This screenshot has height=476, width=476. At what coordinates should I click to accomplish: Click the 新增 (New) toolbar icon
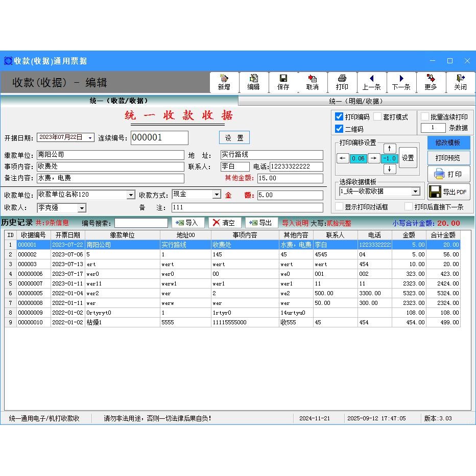[x=224, y=82]
